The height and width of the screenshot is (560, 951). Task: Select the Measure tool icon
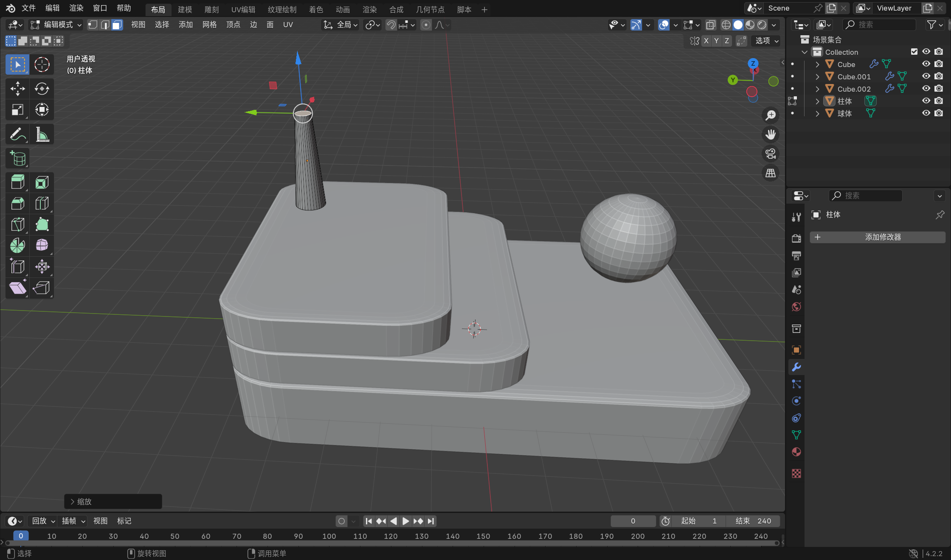coord(42,134)
